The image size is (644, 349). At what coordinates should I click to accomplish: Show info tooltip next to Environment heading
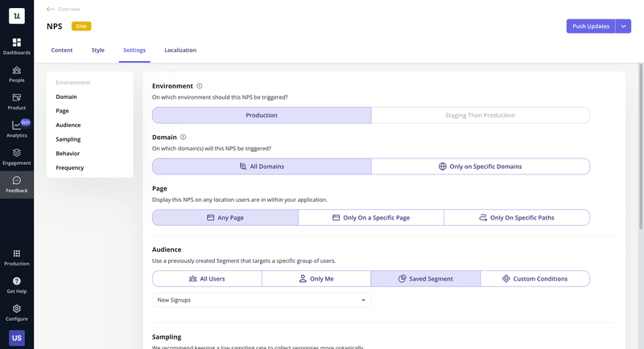(200, 86)
